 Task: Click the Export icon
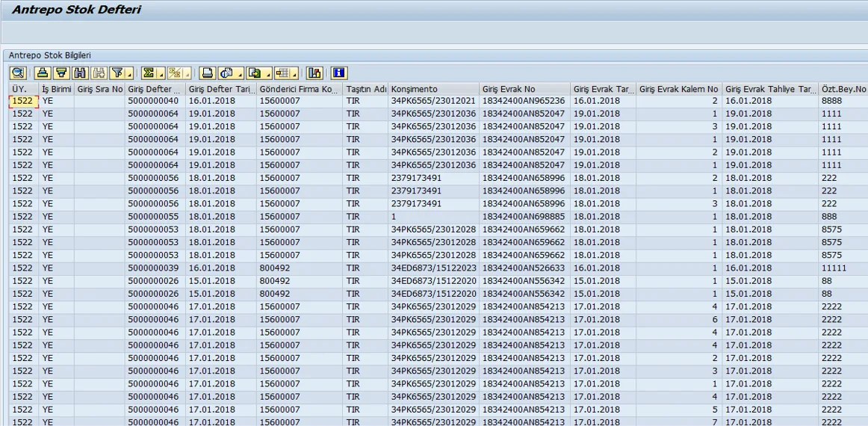(255, 72)
